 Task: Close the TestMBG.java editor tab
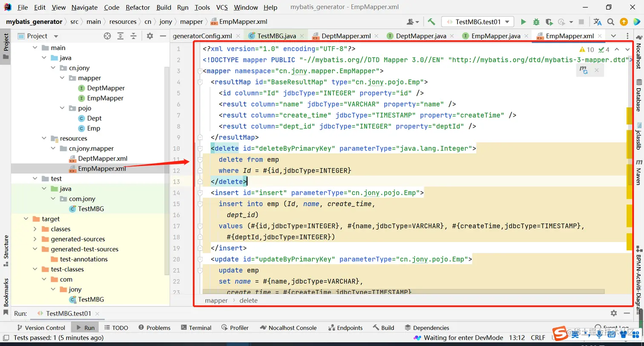point(303,36)
